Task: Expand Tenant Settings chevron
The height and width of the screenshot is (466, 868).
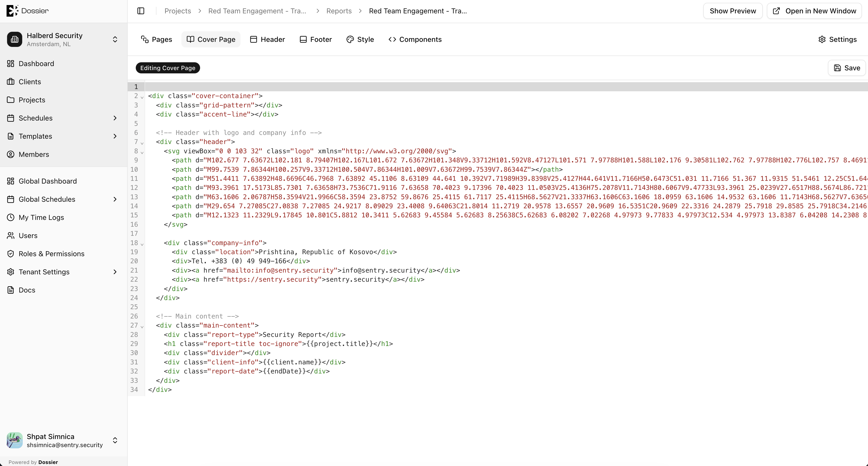Action: [115, 272]
